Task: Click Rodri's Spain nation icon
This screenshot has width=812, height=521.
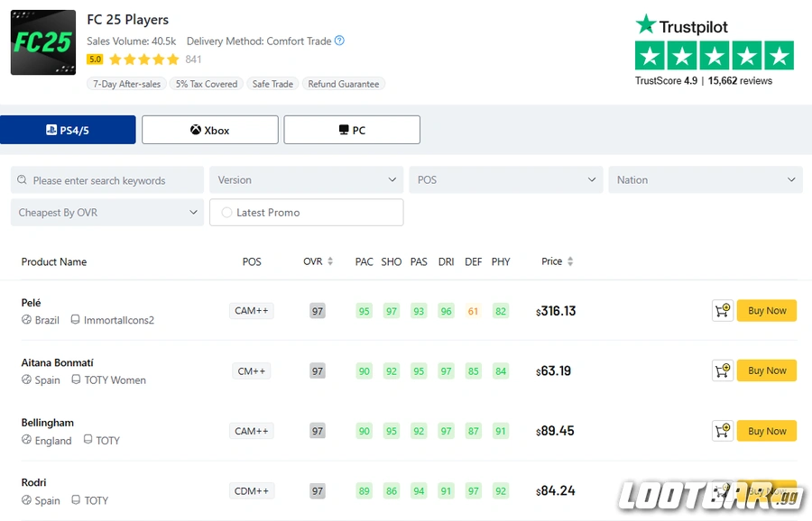Action: pos(26,499)
